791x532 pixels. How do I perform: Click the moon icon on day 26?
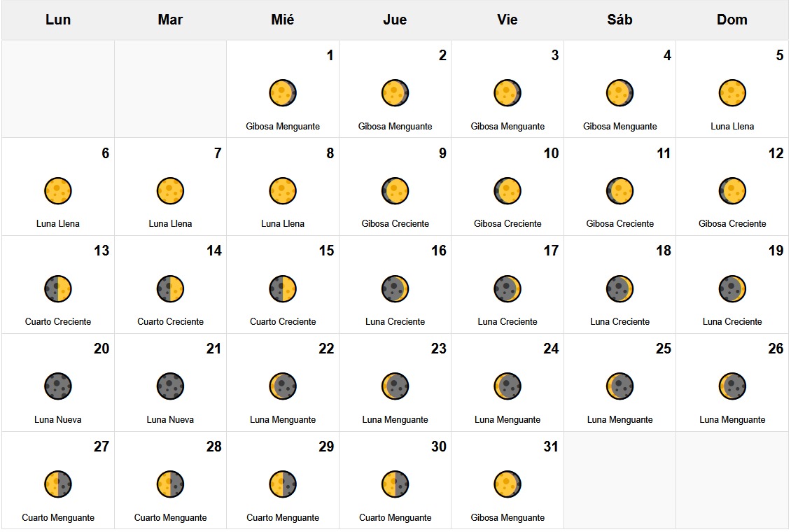(x=732, y=386)
